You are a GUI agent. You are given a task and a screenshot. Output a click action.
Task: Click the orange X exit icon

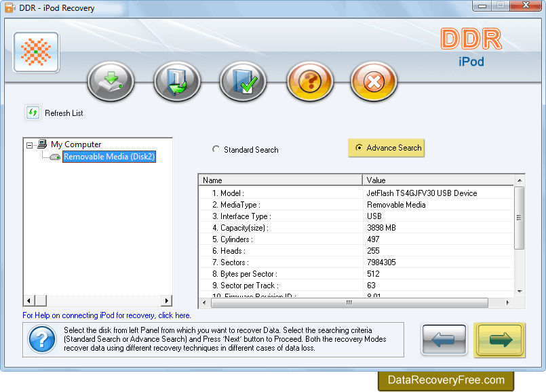click(374, 81)
